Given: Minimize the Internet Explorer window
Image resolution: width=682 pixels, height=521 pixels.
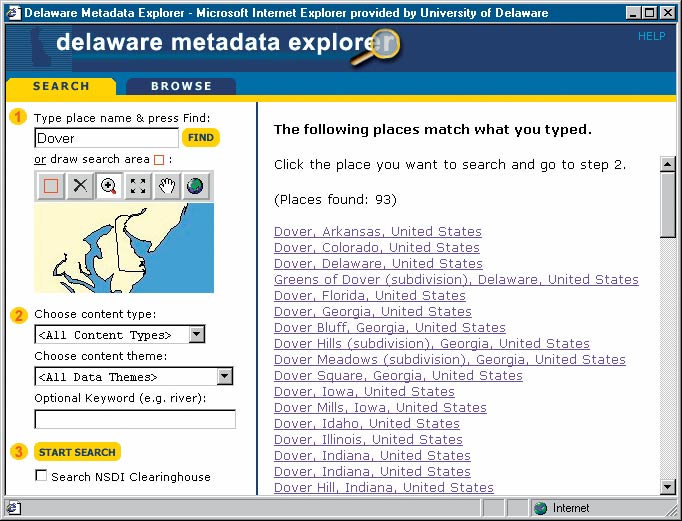Looking at the screenshot, I should (x=633, y=13).
